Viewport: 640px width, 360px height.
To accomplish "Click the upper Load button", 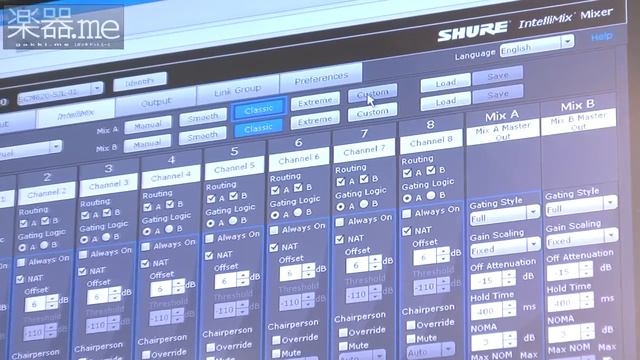I will pos(445,83).
